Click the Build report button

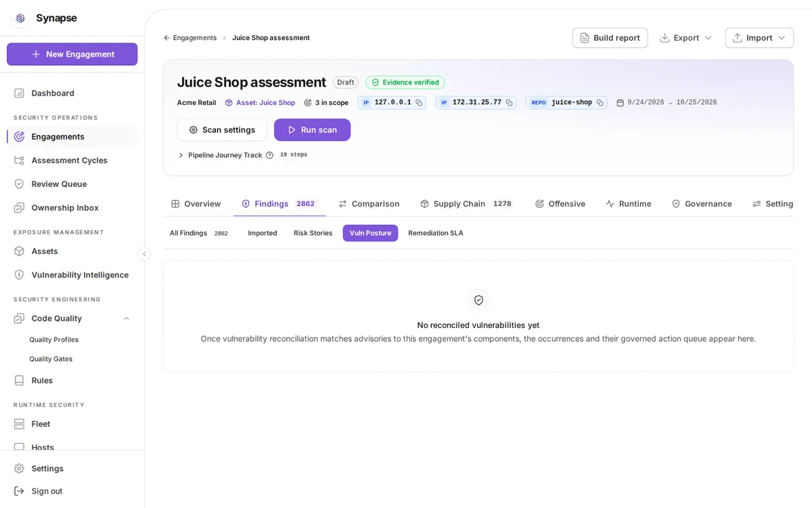(610, 38)
